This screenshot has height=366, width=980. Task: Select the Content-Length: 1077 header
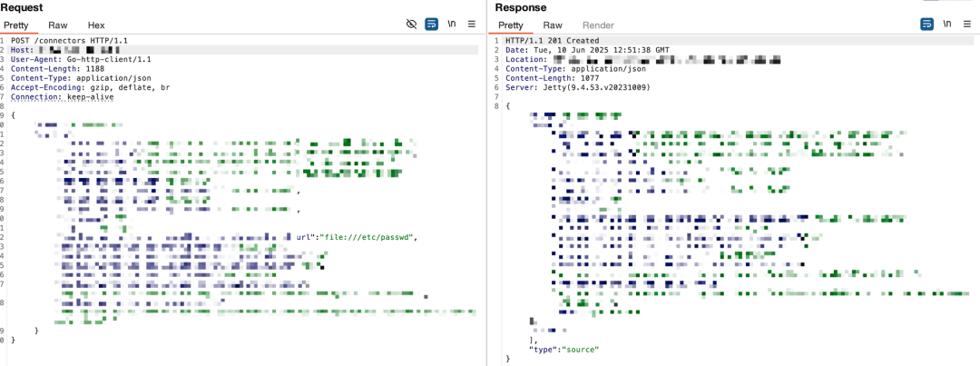coord(552,78)
